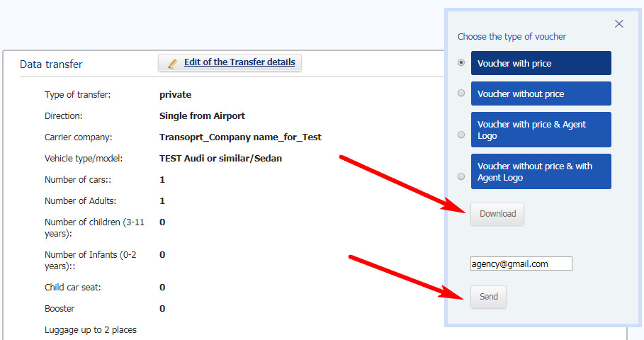Click the 'Choose the type of voucher' title
644x340 pixels.
pyautogui.click(x=512, y=37)
